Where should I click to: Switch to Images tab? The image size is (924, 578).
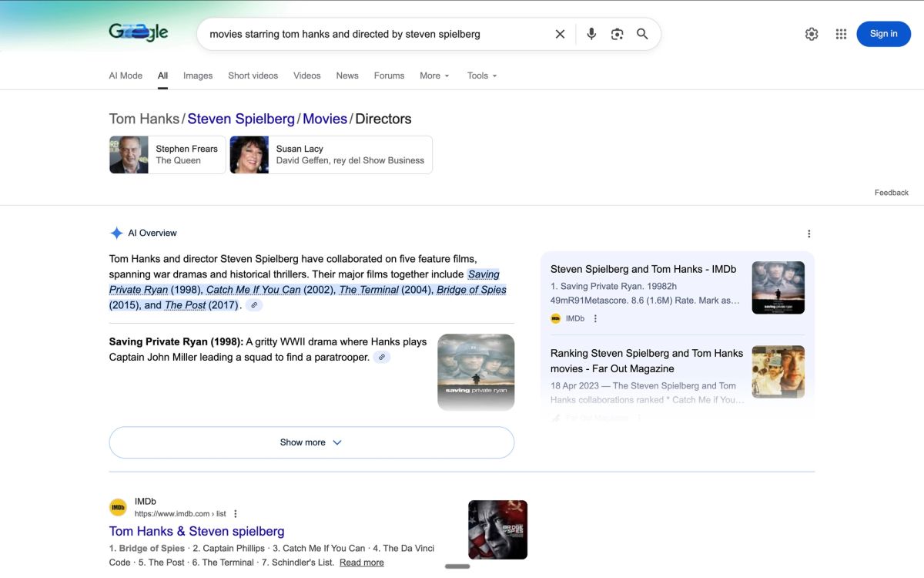click(198, 76)
